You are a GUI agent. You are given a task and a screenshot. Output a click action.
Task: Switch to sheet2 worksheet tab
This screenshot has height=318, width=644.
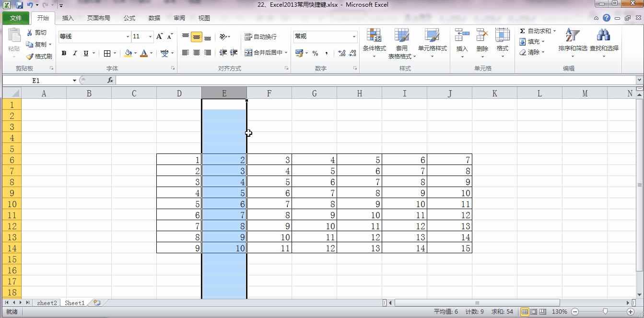(47, 303)
